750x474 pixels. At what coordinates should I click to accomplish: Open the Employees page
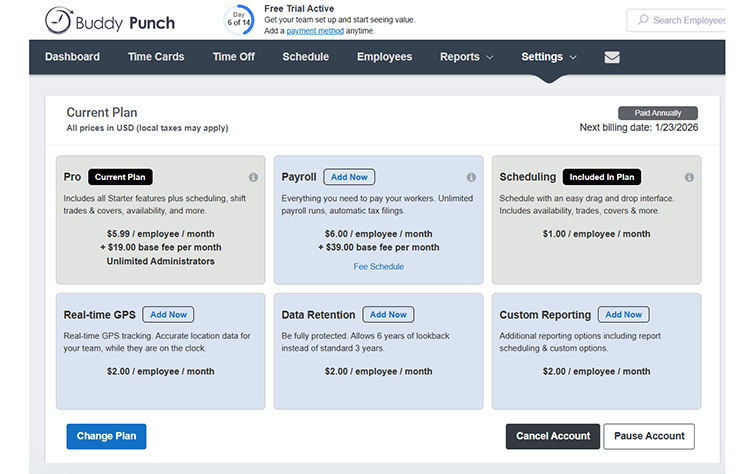click(x=384, y=57)
